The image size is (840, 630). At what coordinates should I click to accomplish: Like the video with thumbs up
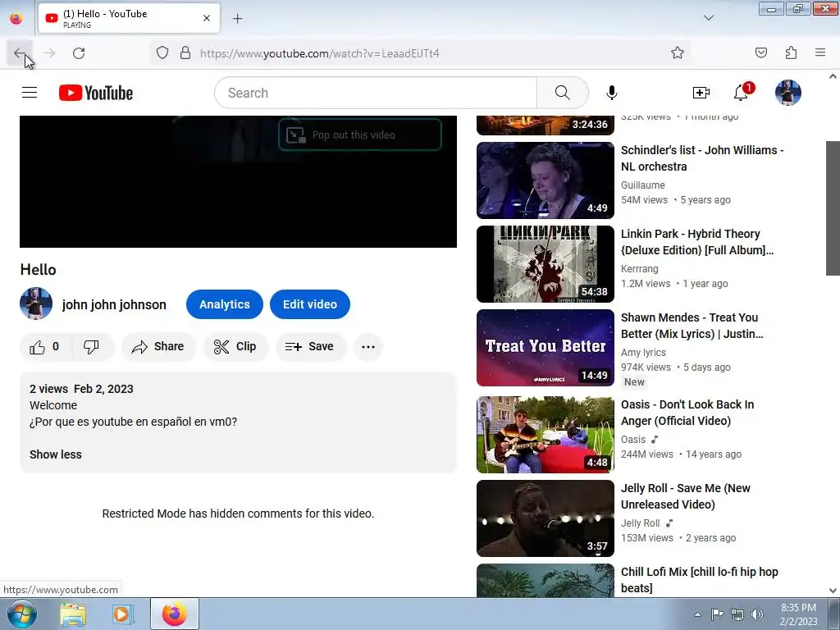tap(44, 347)
